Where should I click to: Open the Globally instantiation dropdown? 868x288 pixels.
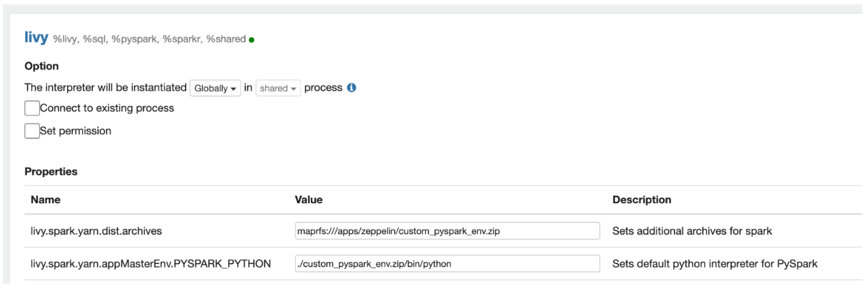[216, 88]
